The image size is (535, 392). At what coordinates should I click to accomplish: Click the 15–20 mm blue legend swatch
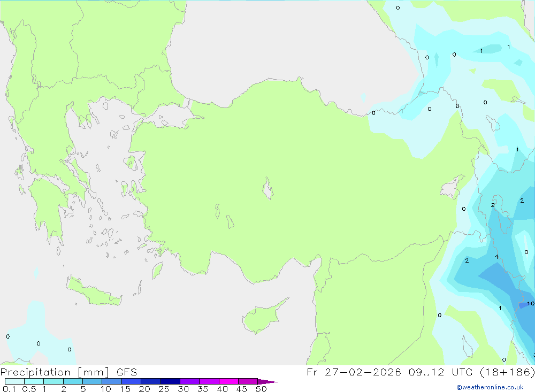[131, 381]
